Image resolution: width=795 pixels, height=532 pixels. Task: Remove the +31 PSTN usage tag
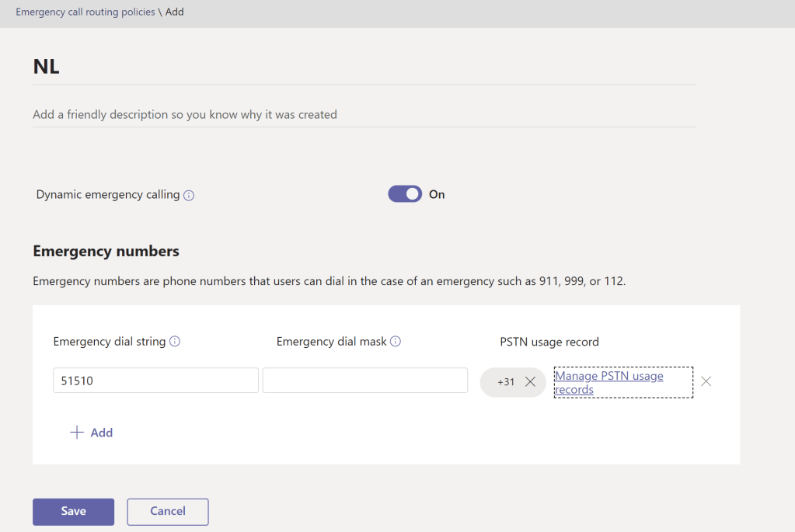point(530,381)
